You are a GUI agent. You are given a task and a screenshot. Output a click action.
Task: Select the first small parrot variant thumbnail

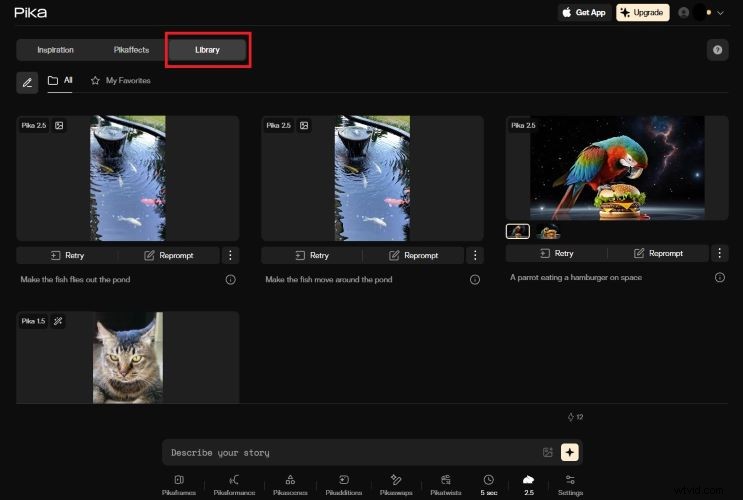(x=517, y=231)
